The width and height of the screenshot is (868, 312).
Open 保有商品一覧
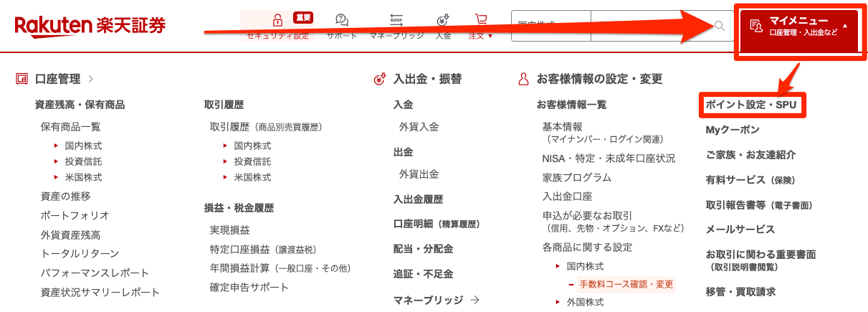(71, 127)
